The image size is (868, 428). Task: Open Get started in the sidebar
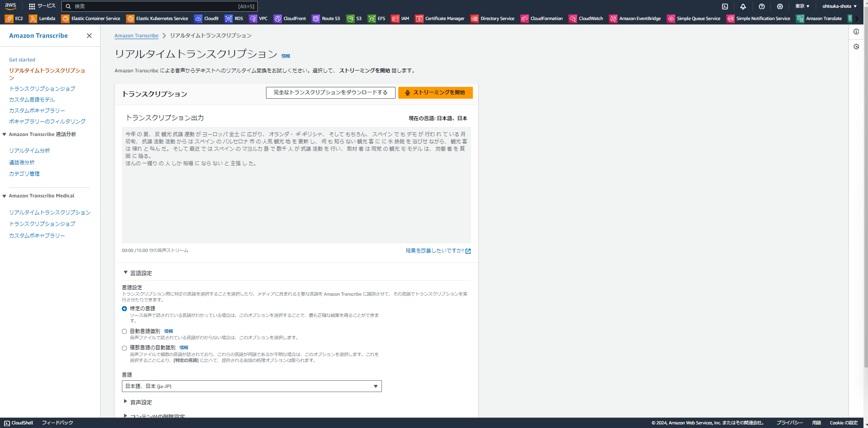[22, 60]
